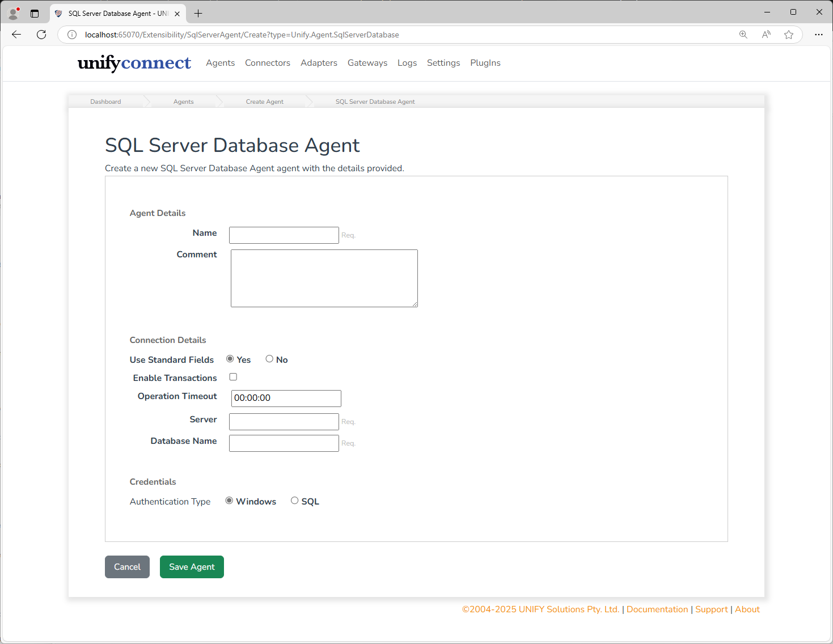This screenshot has width=833, height=644.
Task: Open the Settings menu
Action: 443,63
